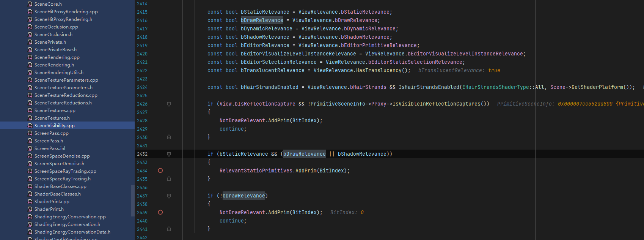Collapse the fold marker at line 2441
This screenshot has height=240, width=644.
(x=169, y=229)
